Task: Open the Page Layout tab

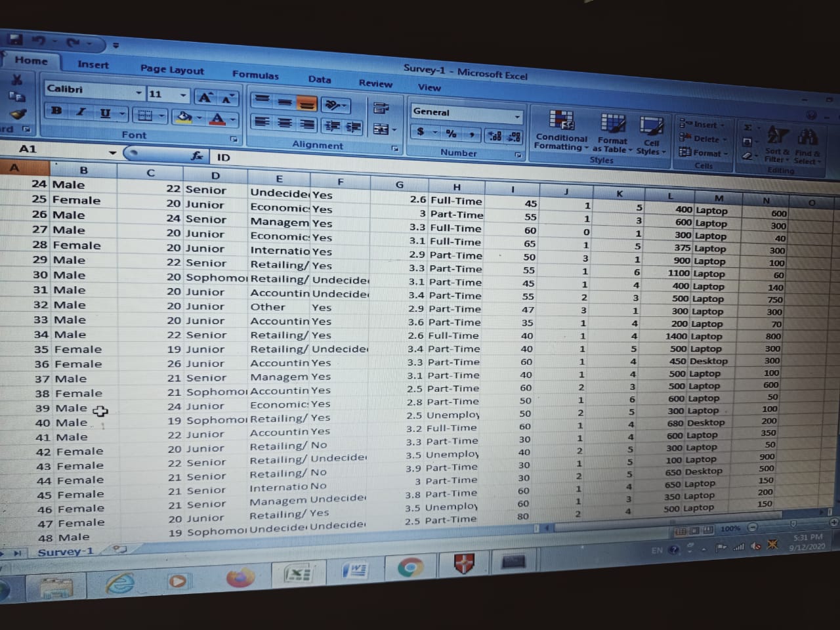Action: point(172,69)
